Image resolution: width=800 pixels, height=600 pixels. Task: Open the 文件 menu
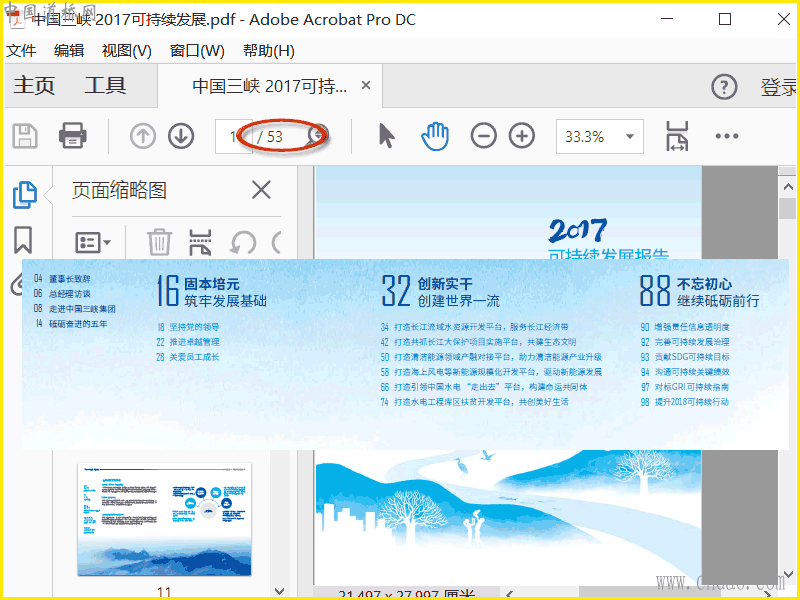click(x=21, y=51)
